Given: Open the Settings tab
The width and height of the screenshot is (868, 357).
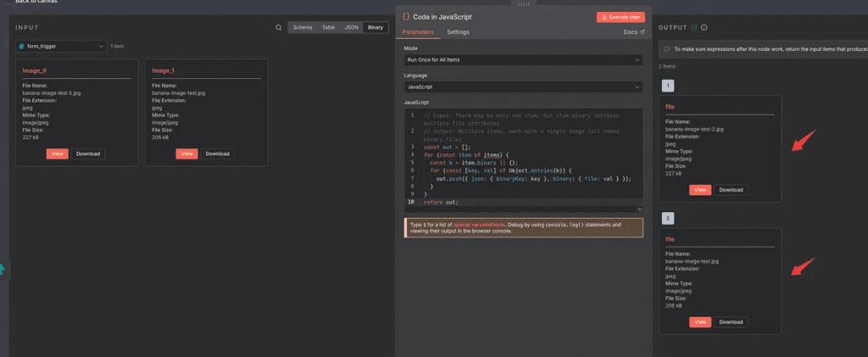Looking at the screenshot, I should point(458,32).
